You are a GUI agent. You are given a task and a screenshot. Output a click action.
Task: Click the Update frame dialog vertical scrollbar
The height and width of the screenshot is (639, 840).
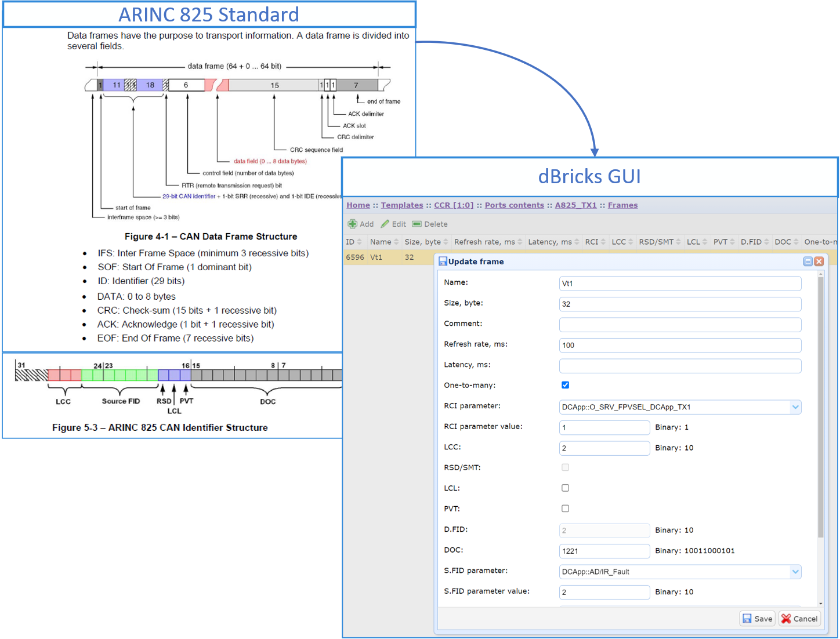click(820, 407)
